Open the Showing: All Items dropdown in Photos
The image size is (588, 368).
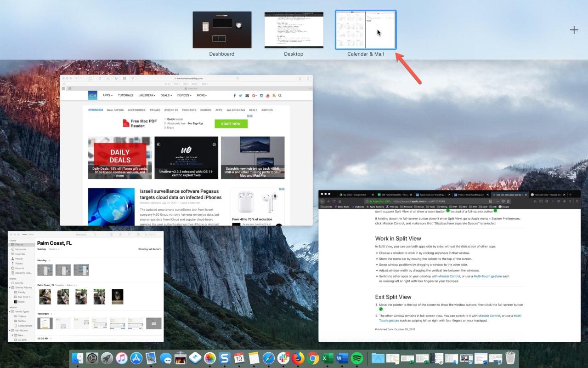click(x=150, y=249)
